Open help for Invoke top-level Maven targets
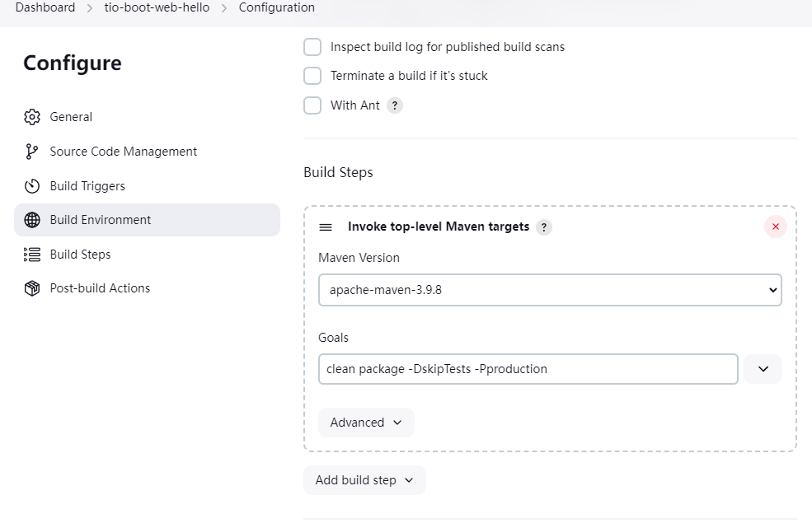 click(x=544, y=227)
